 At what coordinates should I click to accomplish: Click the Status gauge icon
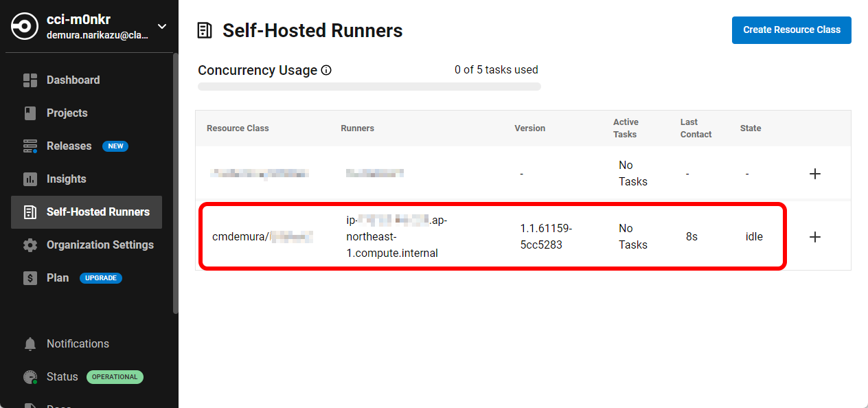(30, 376)
